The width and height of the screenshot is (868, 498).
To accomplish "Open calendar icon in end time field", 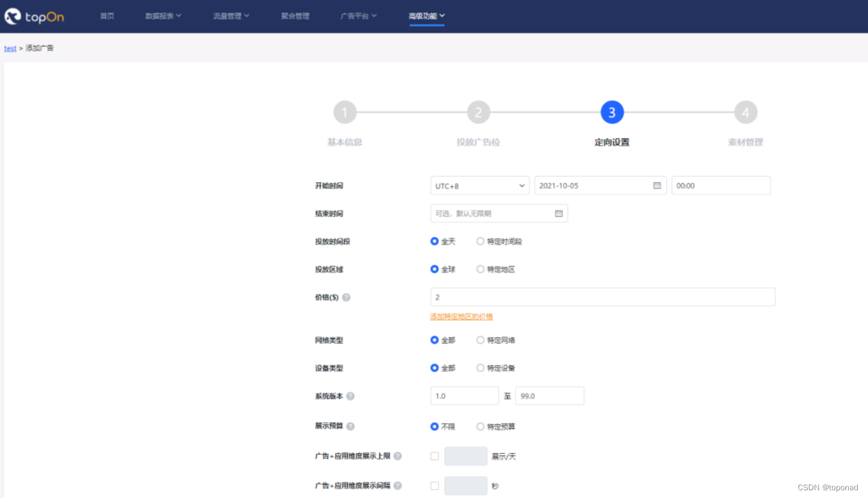I will pos(559,213).
